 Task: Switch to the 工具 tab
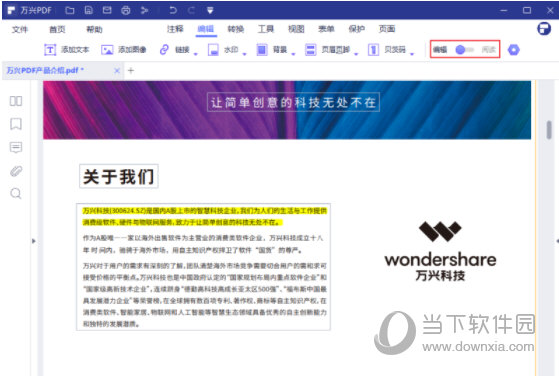coord(266,29)
